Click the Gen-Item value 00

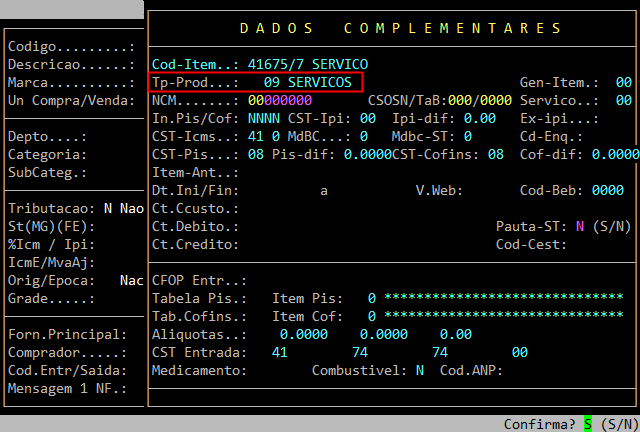[x=624, y=82]
